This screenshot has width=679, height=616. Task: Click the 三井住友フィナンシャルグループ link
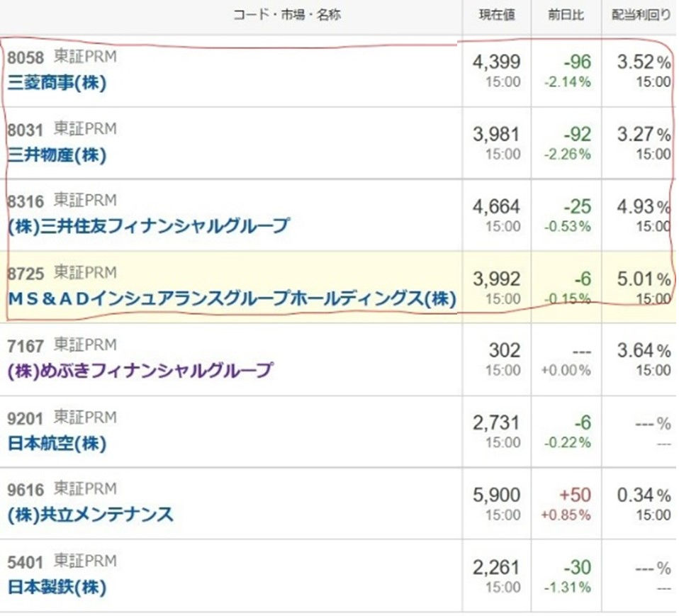148,226
